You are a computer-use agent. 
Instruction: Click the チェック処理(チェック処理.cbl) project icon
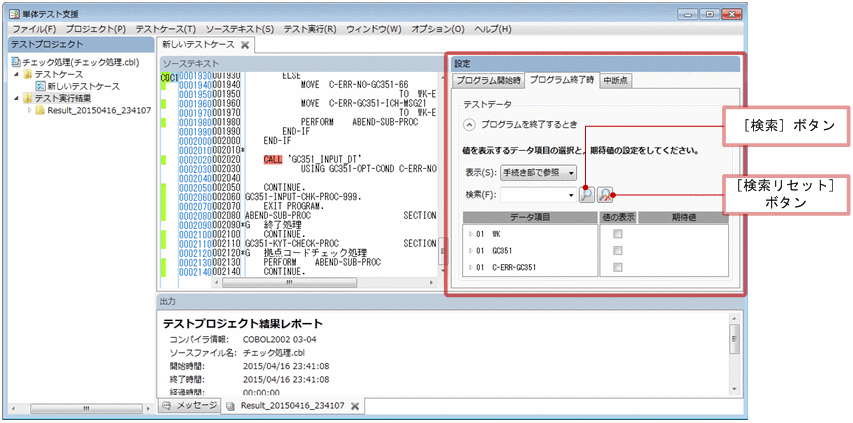point(16,62)
